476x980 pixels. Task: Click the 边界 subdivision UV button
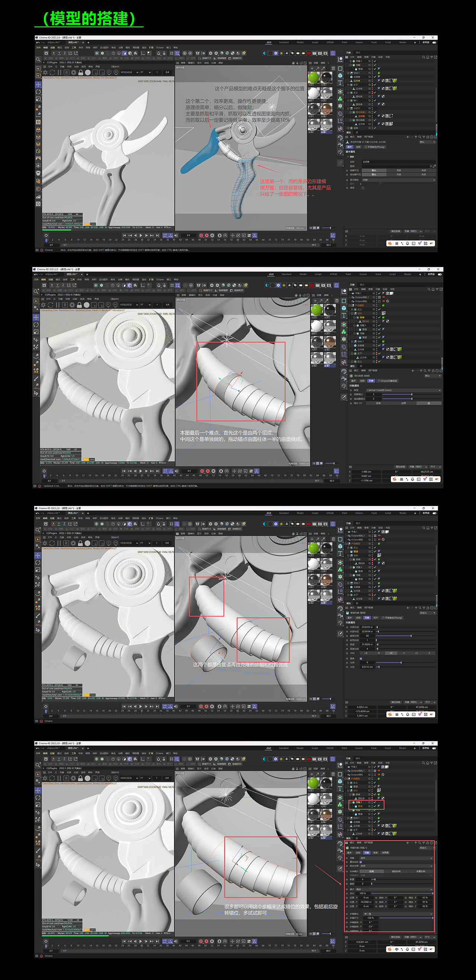tap(403, 403)
